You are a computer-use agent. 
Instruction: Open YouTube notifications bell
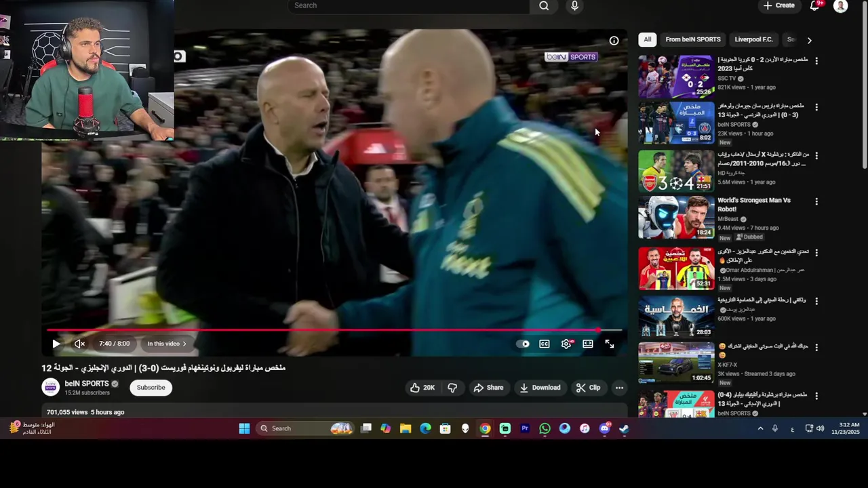coord(815,5)
